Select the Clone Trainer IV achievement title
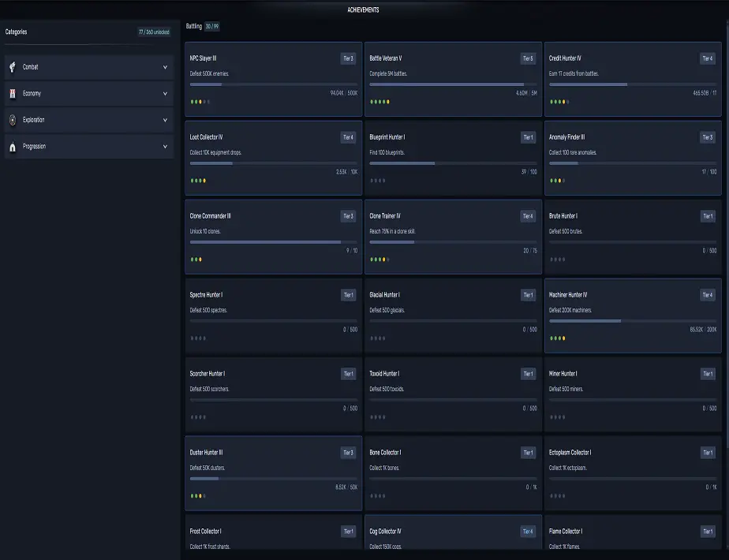Image resolution: width=729 pixels, height=560 pixels. click(385, 216)
